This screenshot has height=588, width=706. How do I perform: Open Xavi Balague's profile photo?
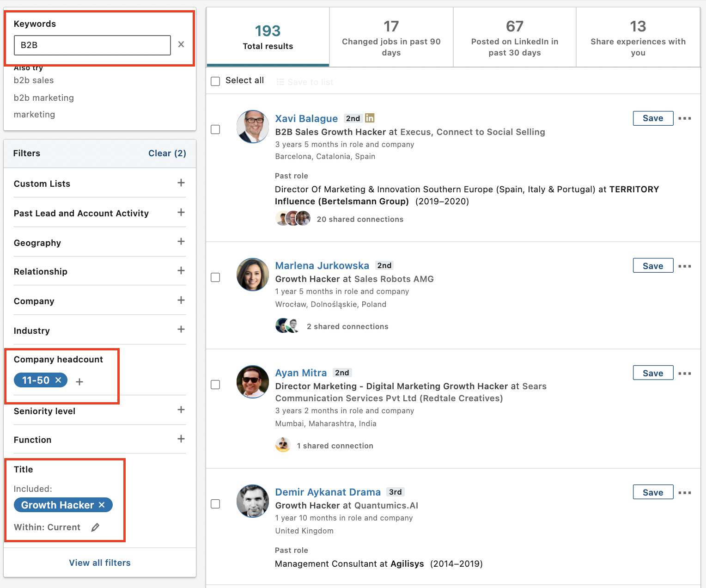253,127
